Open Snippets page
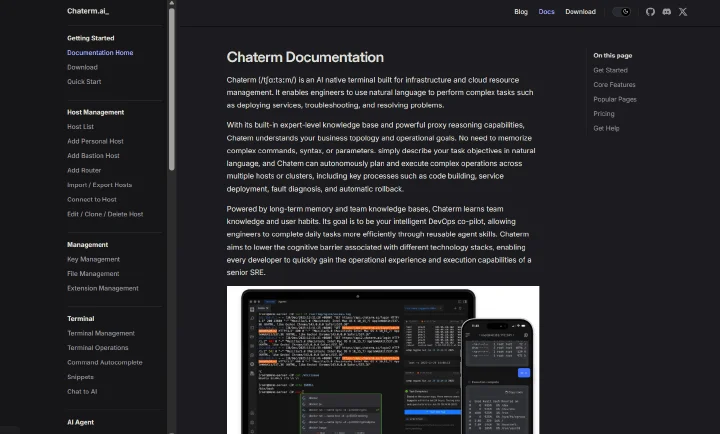Viewport: 720px width, 434px height. pyautogui.click(x=80, y=377)
